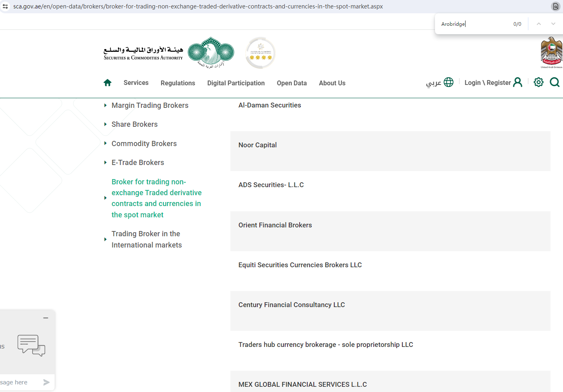Click the Login \ Register link

[487, 83]
